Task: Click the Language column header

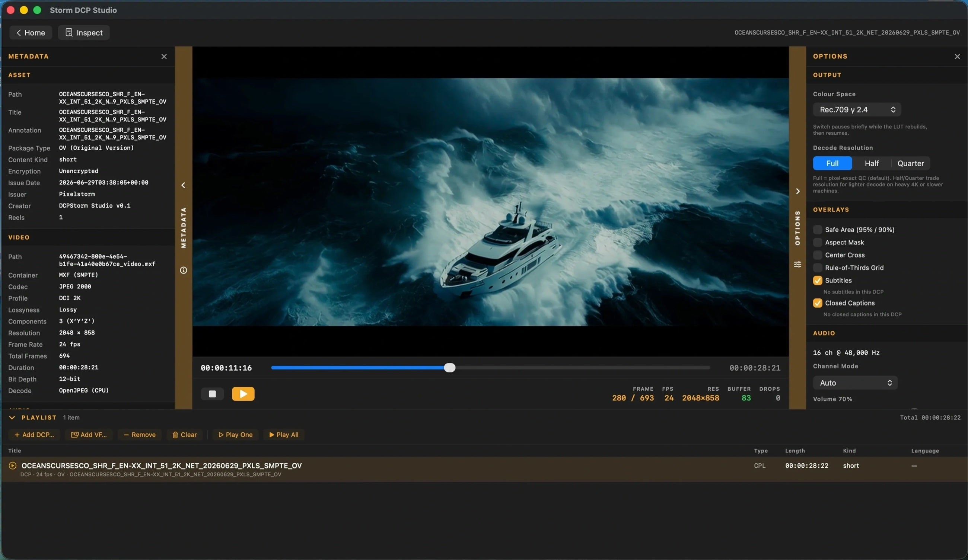Action: [x=925, y=451]
